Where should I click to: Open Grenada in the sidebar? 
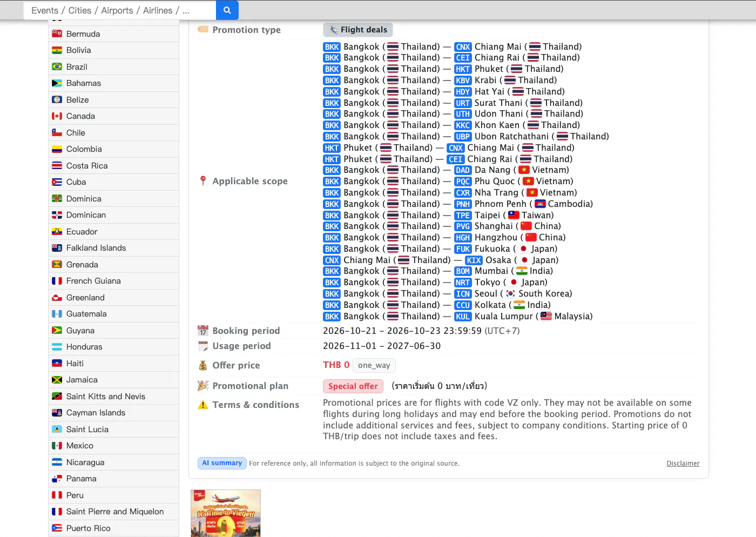[x=82, y=265]
